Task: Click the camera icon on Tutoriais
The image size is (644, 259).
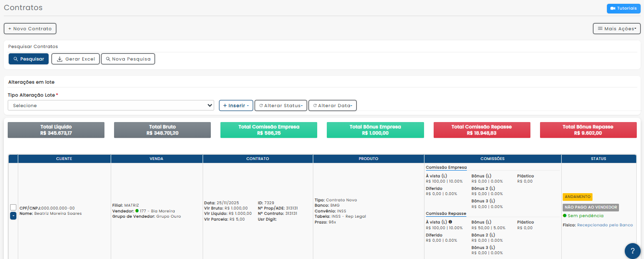Action: pyautogui.click(x=613, y=8)
